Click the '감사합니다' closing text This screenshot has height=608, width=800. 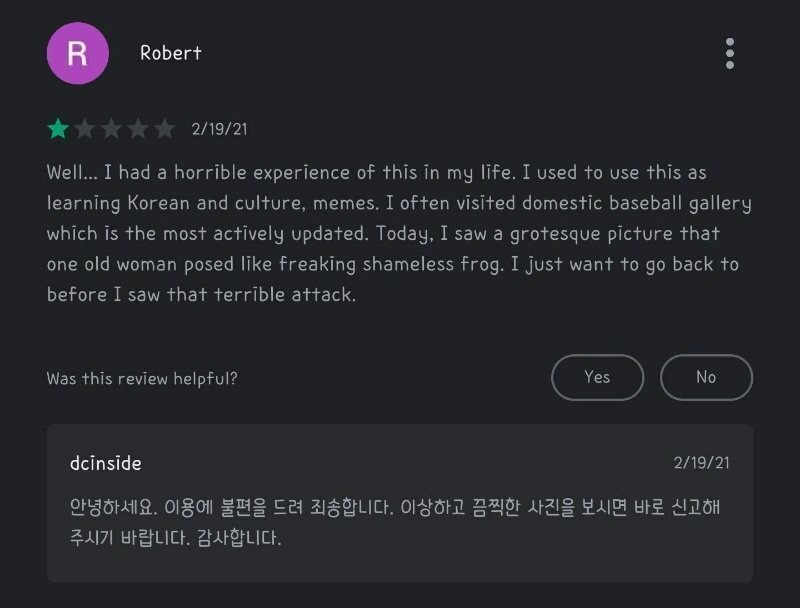[239, 538]
